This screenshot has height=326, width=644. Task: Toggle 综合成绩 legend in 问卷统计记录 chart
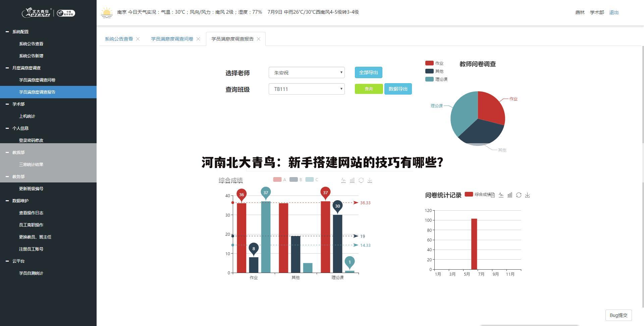[478, 194]
